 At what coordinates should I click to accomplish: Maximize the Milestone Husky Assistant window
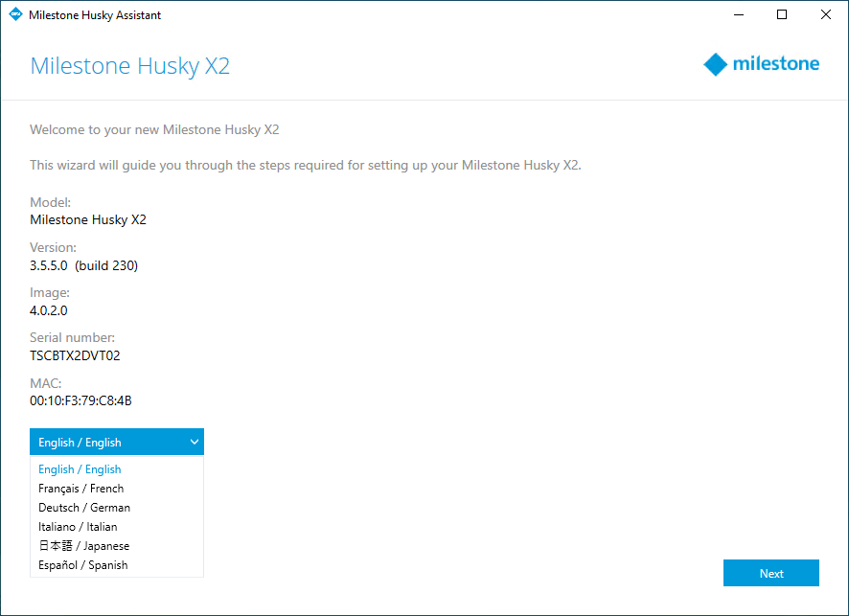tap(781, 14)
